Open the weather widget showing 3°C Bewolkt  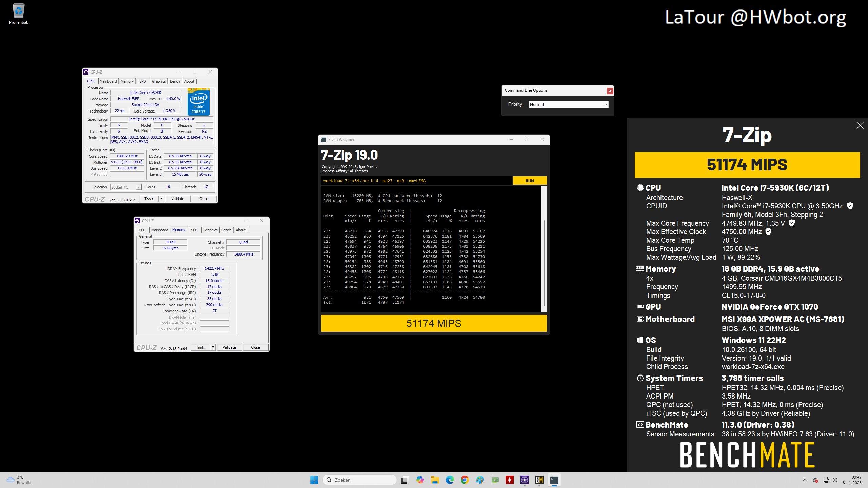pos(19,480)
